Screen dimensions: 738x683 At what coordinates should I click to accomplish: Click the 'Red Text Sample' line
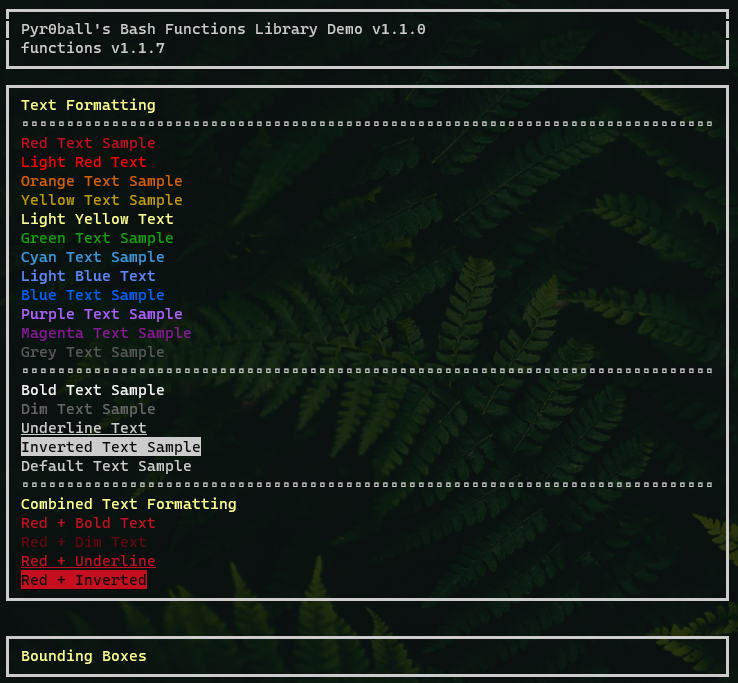[x=88, y=143]
